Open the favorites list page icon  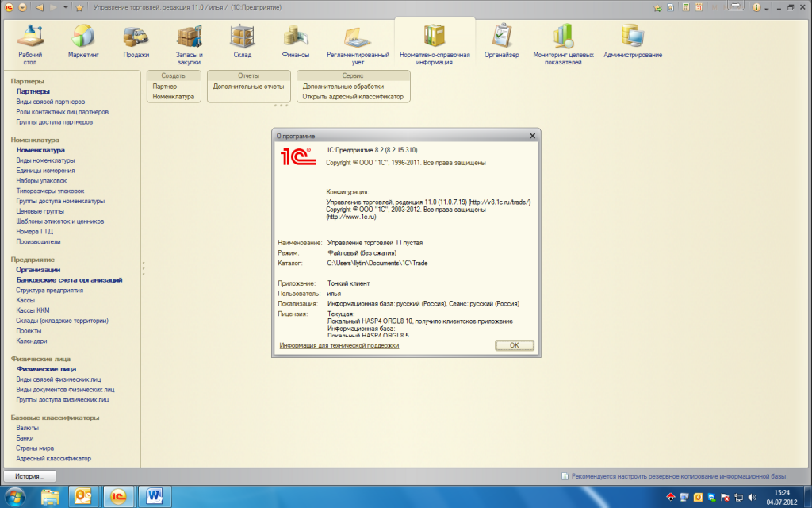(x=671, y=7)
